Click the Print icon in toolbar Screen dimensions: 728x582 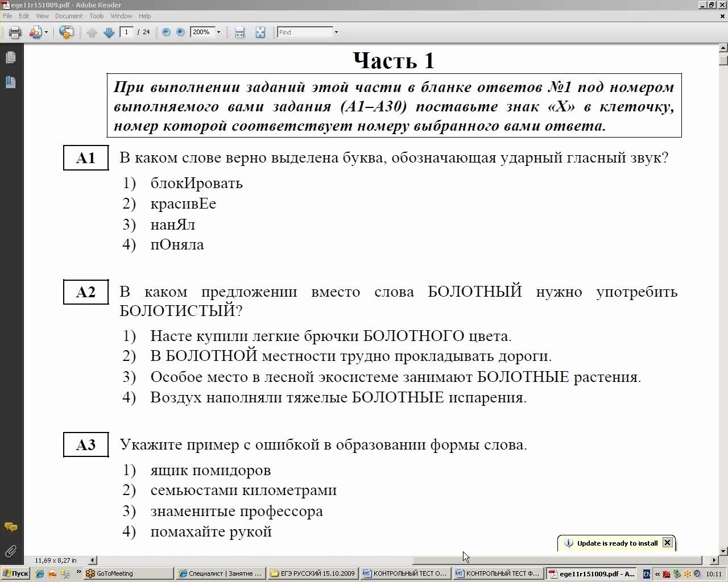coord(15,32)
